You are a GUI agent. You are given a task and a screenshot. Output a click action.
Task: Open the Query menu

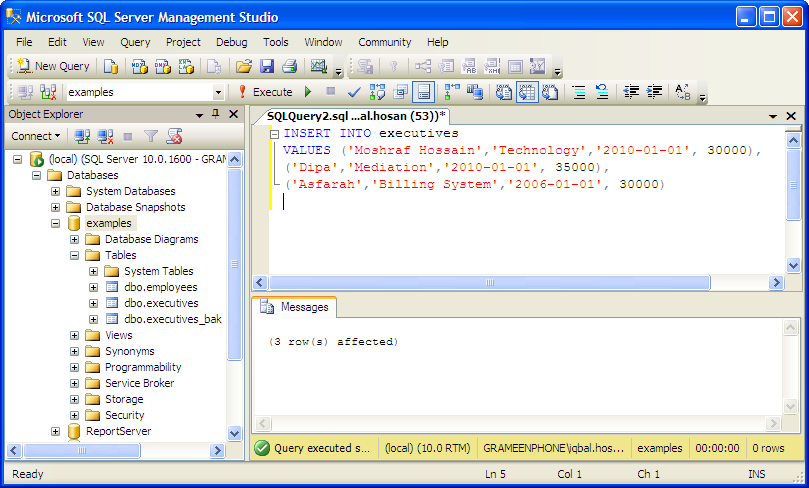135,42
